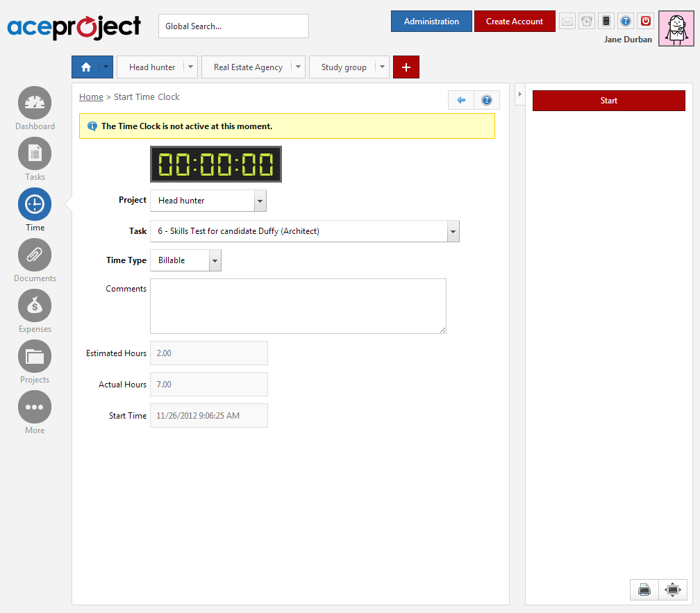The height and width of the screenshot is (613, 700).
Task: Open help icon in top header
Action: (626, 21)
